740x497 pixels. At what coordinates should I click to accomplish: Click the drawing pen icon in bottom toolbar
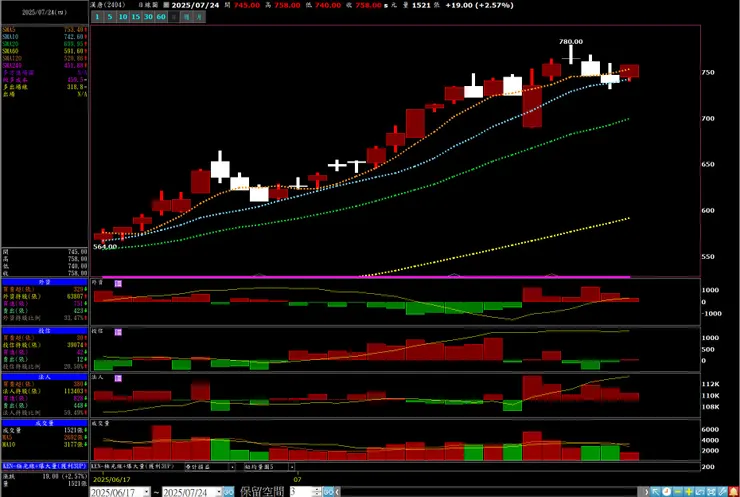(723, 491)
